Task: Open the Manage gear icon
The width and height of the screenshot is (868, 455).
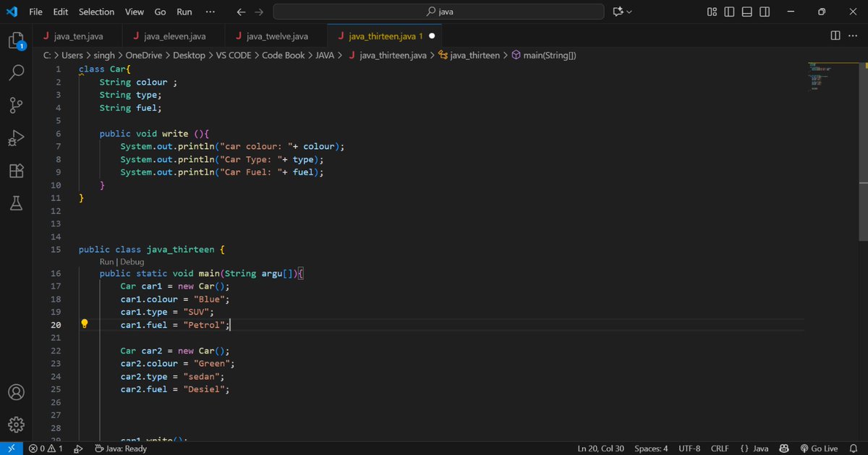Action: click(17, 425)
